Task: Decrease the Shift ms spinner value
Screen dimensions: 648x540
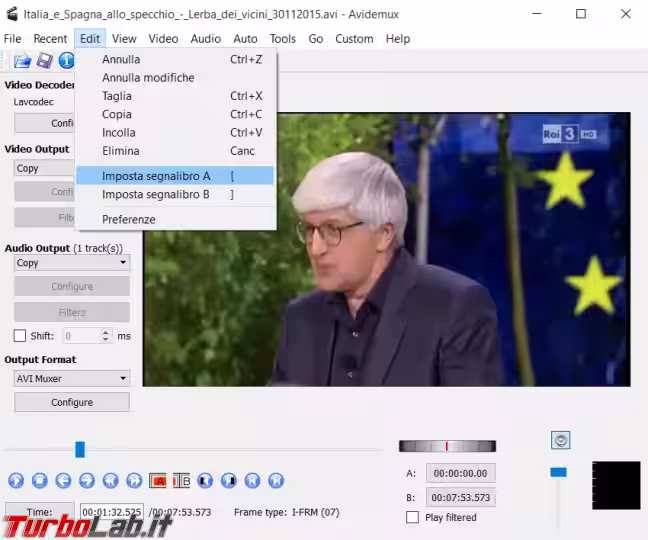Action: pos(106,339)
